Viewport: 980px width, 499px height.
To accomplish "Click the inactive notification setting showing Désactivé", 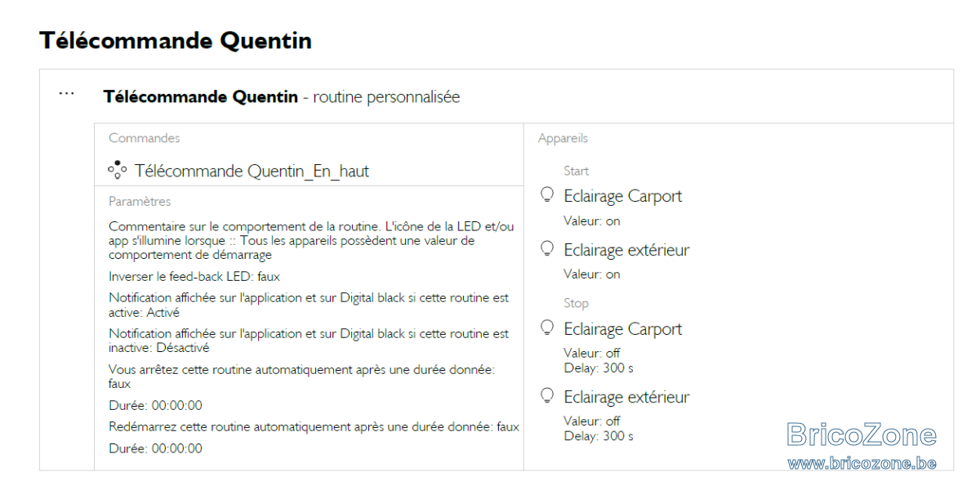I will 309,341.
